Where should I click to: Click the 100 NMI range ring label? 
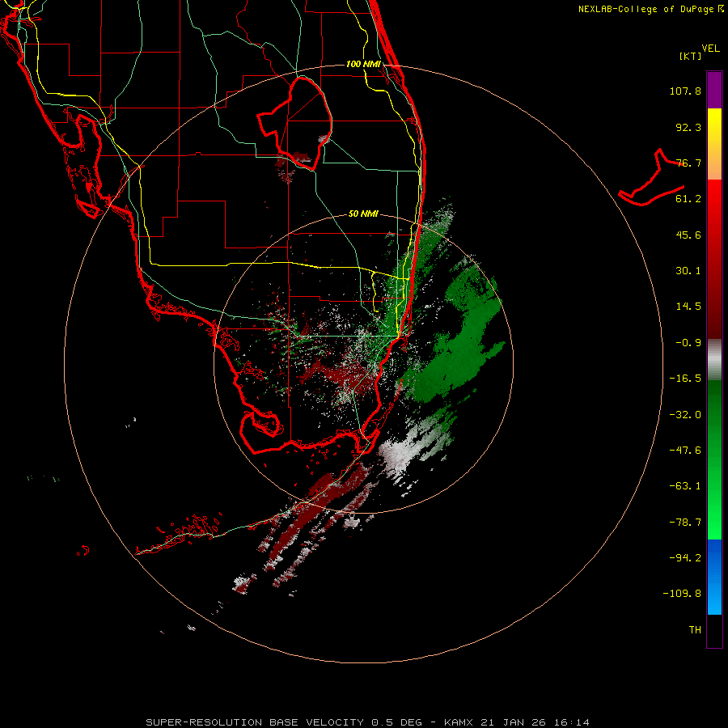pos(363,64)
